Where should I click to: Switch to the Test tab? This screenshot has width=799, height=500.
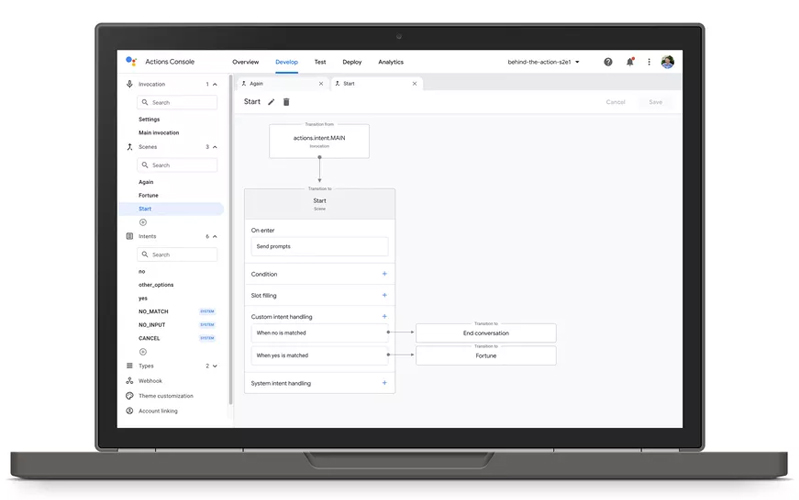[320, 62]
